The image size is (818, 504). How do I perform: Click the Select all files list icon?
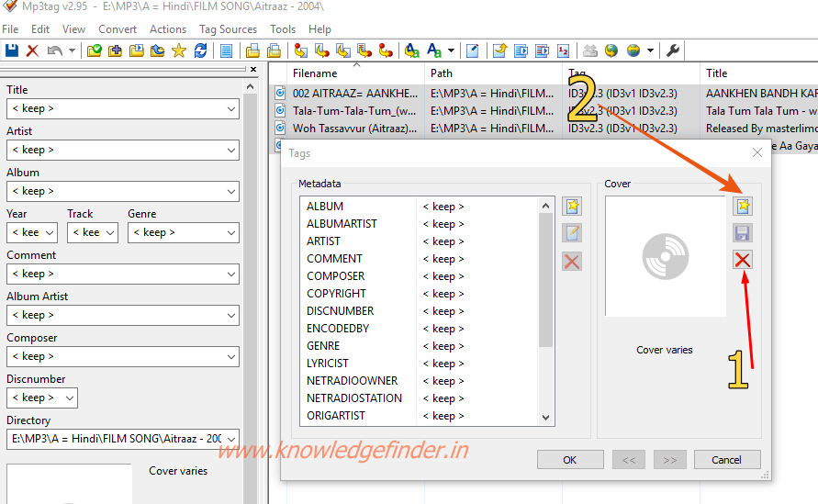coord(226,50)
